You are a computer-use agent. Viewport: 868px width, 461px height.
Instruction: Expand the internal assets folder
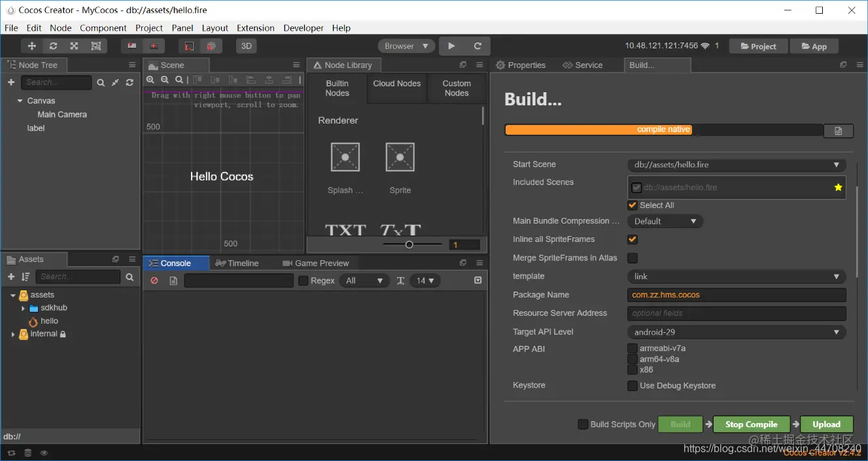click(12, 334)
